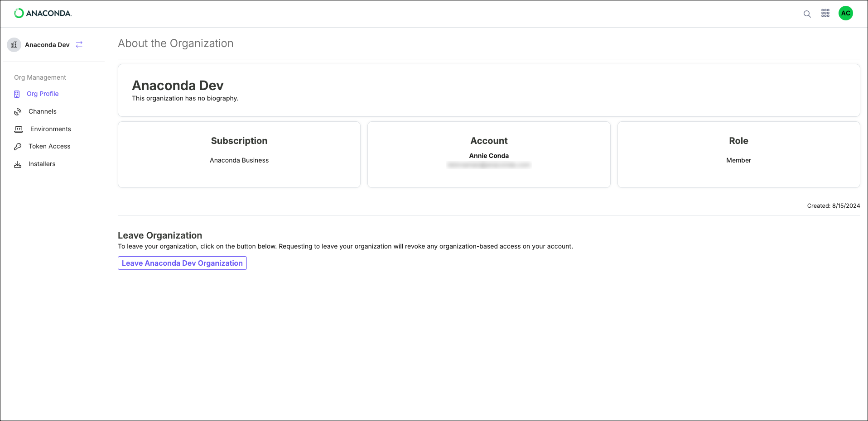Click Leave Anaconda Dev Organization button
Viewport: 868px width, 421px height.
coord(182,263)
